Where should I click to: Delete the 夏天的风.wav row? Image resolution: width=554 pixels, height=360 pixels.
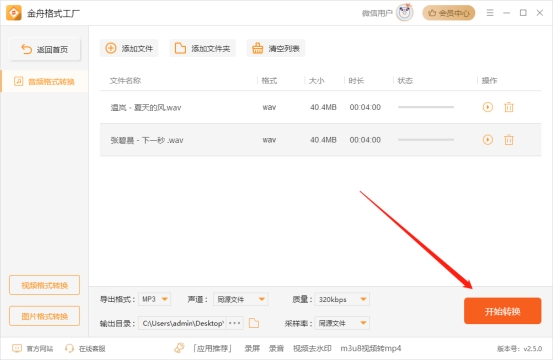(509, 107)
